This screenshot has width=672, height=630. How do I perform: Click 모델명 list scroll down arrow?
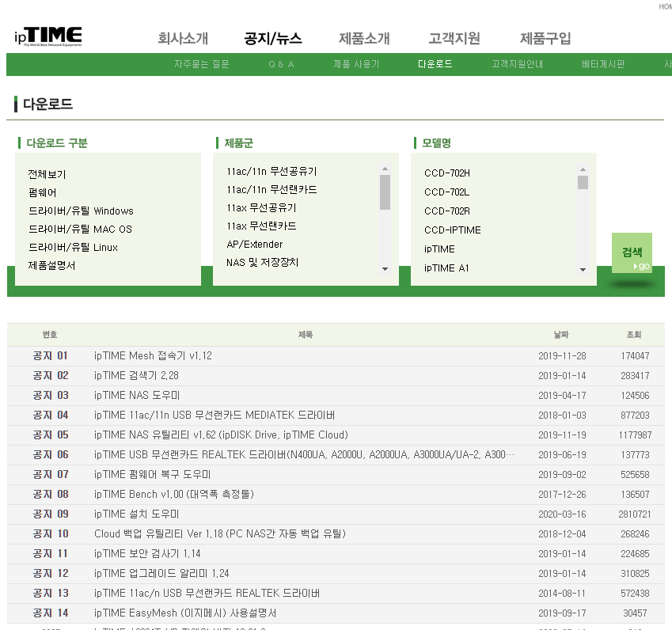583,270
